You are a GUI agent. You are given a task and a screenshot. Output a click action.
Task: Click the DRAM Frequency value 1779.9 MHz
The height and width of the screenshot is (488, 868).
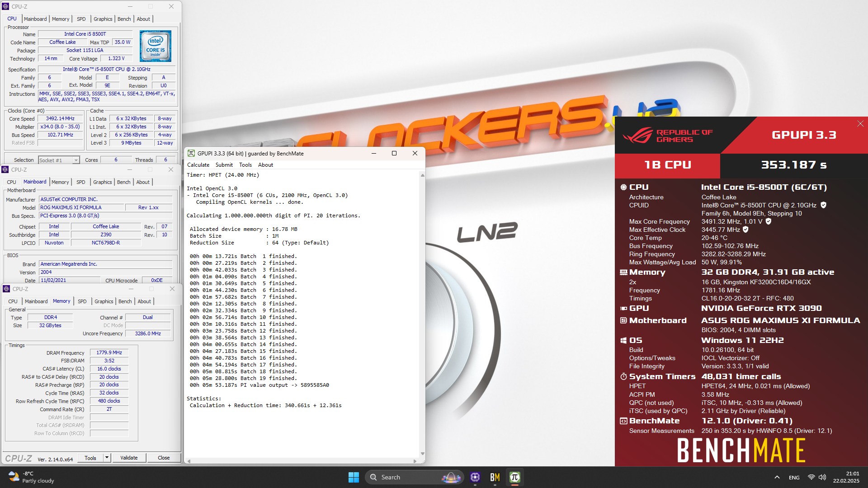pos(109,352)
